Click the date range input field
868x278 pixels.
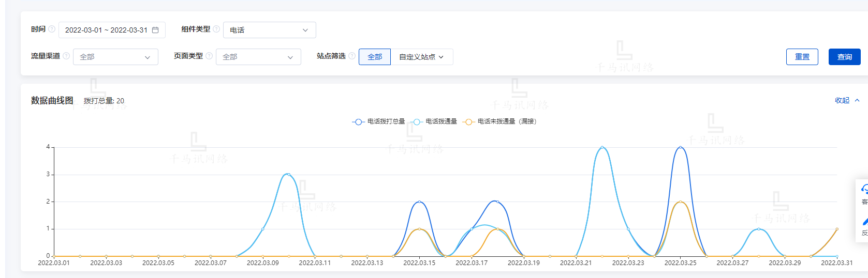pyautogui.click(x=106, y=30)
